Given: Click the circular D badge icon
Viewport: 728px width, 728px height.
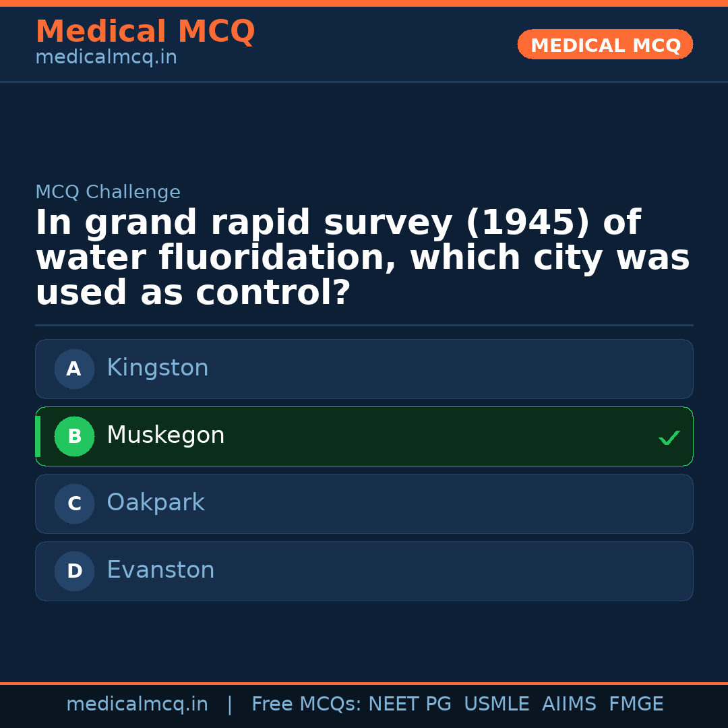Looking at the screenshot, I should pyautogui.click(x=74, y=571).
